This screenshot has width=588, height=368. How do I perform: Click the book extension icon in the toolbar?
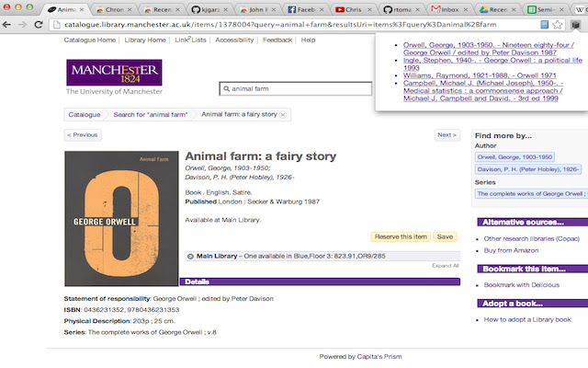(x=576, y=25)
